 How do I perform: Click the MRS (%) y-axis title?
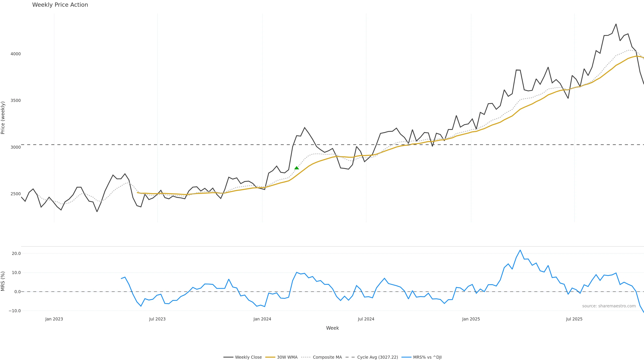[x=3, y=281]
